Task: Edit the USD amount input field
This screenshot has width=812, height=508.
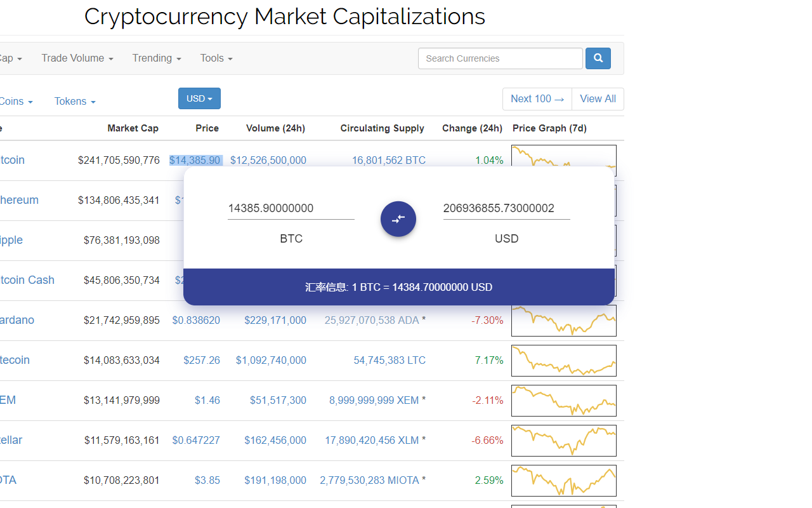Action: coord(507,208)
